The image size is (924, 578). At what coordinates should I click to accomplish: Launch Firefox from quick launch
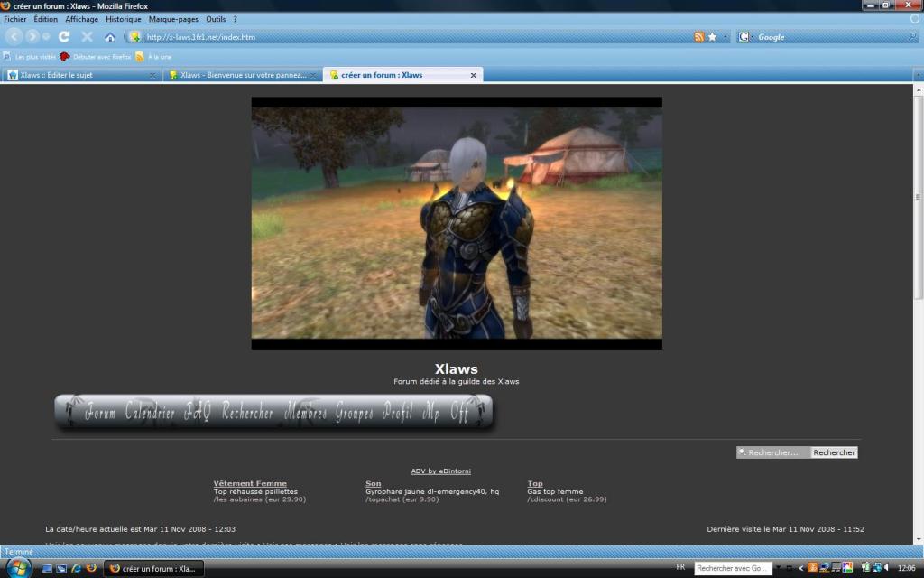tap(91, 569)
